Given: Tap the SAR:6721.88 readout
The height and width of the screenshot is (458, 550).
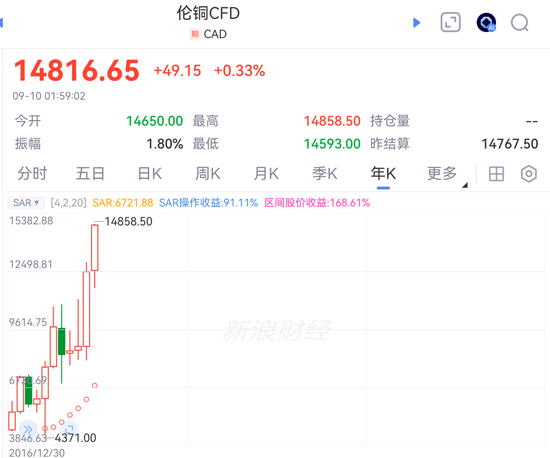Looking at the screenshot, I should pos(123,203).
